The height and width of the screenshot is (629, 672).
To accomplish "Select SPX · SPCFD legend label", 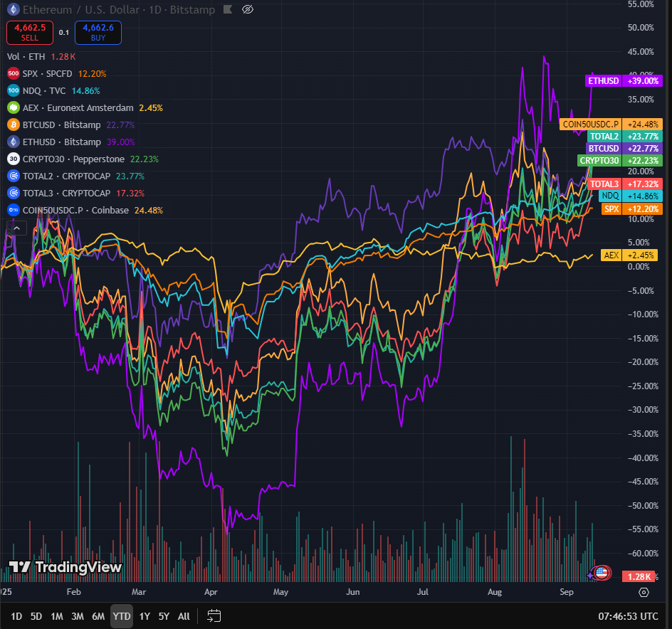I will tap(47, 74).
